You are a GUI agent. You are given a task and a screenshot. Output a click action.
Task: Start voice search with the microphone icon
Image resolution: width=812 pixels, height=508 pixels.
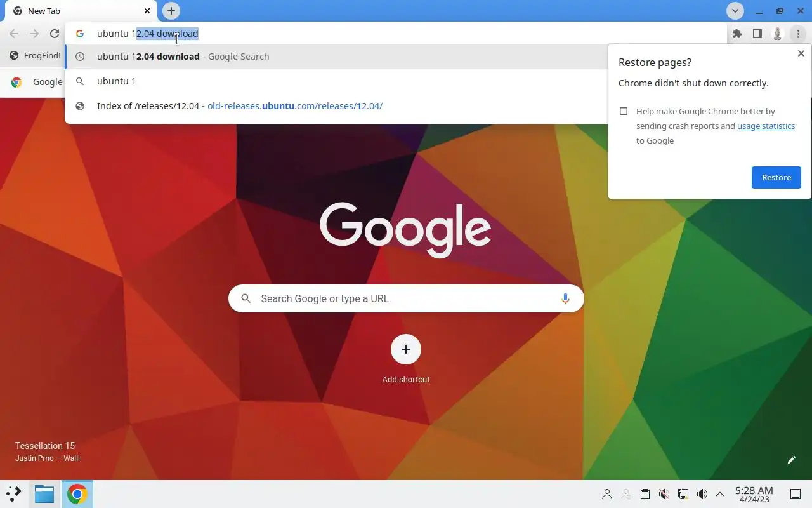click(565, 298)
